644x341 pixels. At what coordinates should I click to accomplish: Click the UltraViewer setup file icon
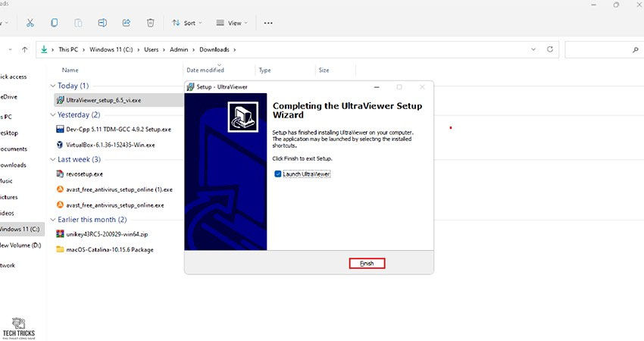pyautogui.click(x=60, y=100)
